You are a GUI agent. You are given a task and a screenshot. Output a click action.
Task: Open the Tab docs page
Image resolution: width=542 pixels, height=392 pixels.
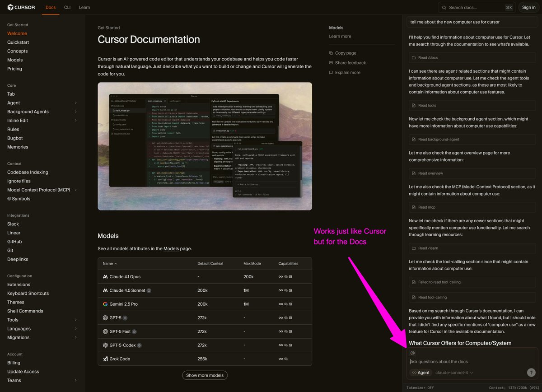(x=11, y=94)
